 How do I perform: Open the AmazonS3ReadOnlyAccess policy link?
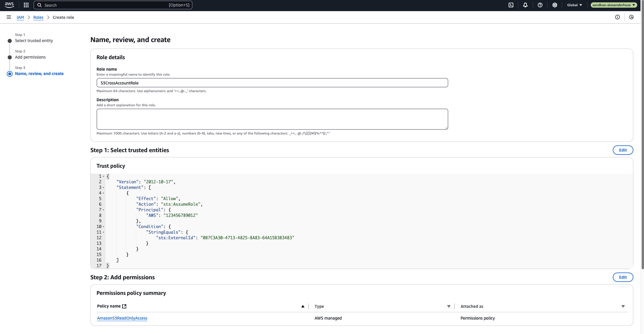coord(122,318)
